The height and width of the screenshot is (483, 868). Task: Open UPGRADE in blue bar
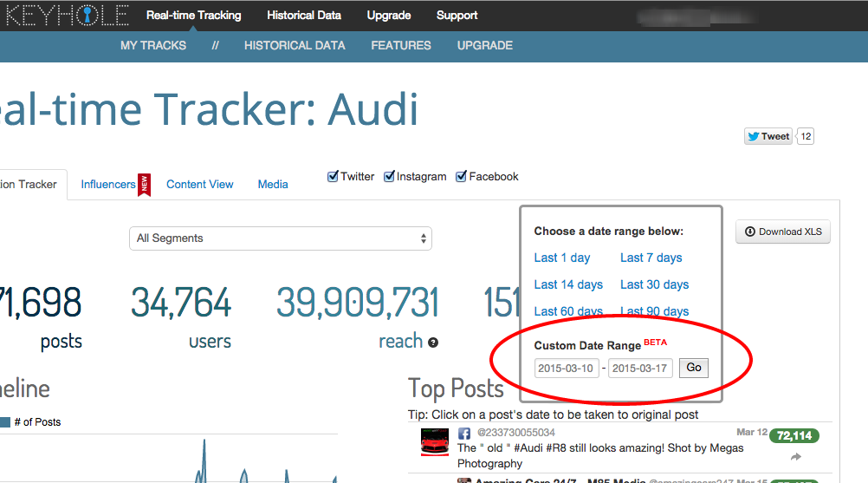click(x=485, y=45)
